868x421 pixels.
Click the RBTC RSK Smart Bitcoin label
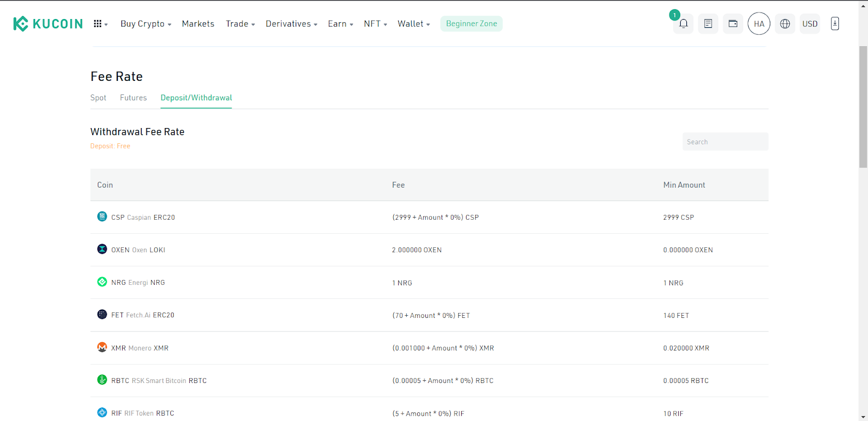click(x=159, y=381)
